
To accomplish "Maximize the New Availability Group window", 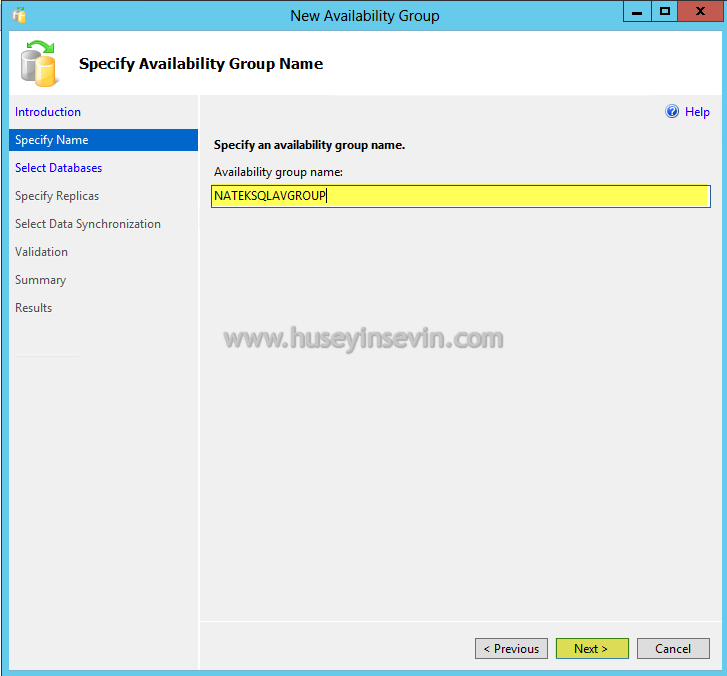I will click(x=664, y=12).
